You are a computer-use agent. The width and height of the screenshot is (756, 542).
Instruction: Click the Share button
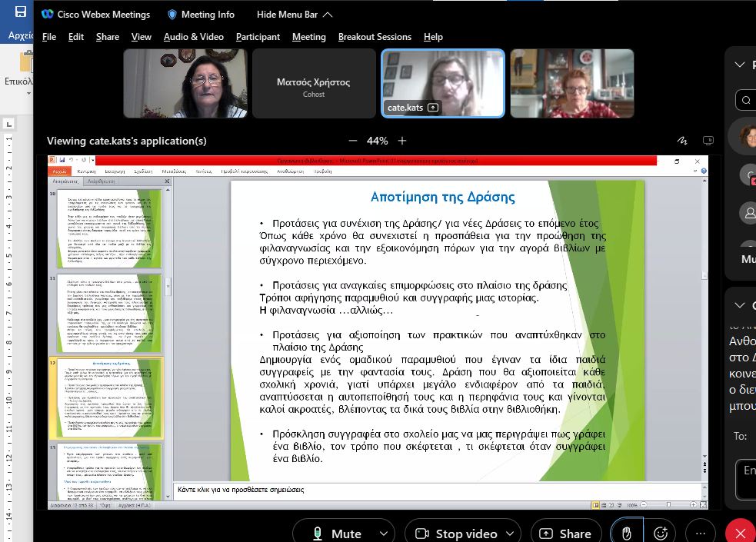pos(565,534)
